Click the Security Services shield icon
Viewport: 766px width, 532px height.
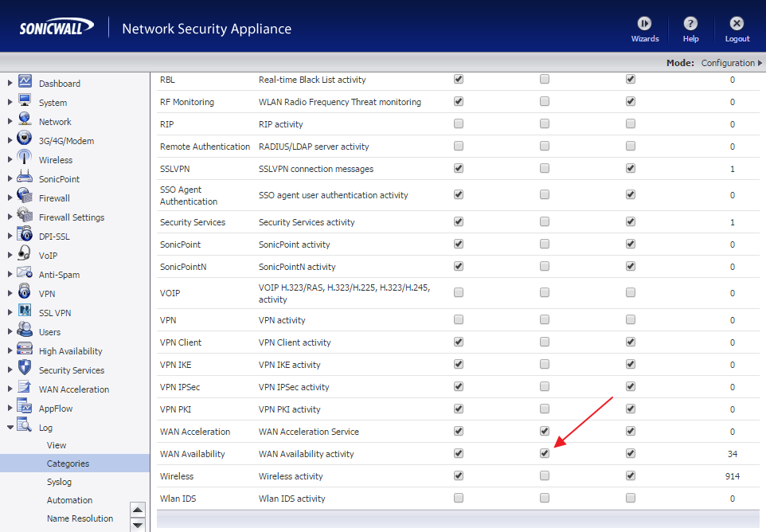click(x=25, y=367)
